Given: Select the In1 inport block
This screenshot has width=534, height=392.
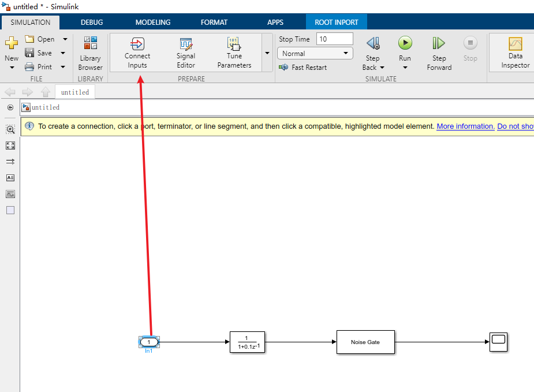Looking at the screenshot, I should click(149, 342).
